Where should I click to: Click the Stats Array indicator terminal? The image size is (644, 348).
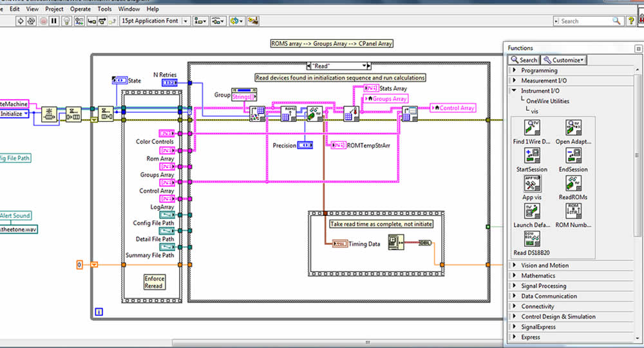(x=372, y=88)
